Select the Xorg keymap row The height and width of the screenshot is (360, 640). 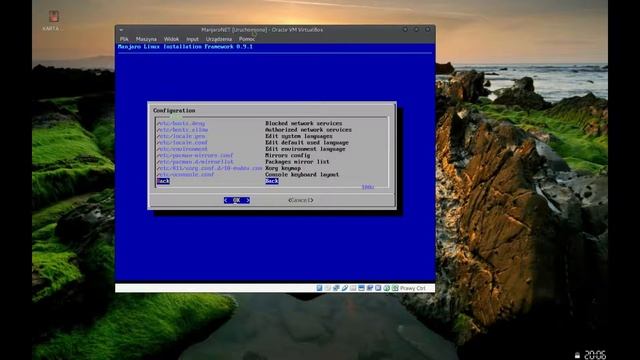click(229, 168)
